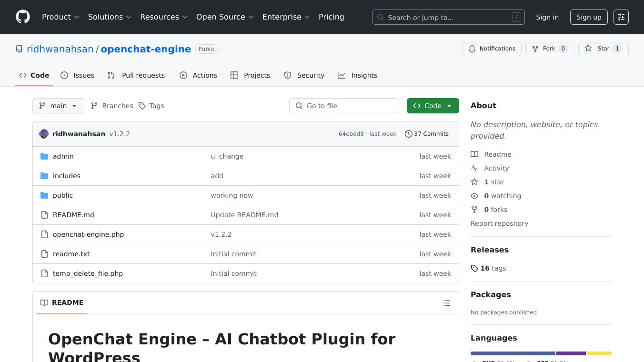Switch to the Issues tab
The height and width of the screenshot is (362, 644).
coord(78,75)
